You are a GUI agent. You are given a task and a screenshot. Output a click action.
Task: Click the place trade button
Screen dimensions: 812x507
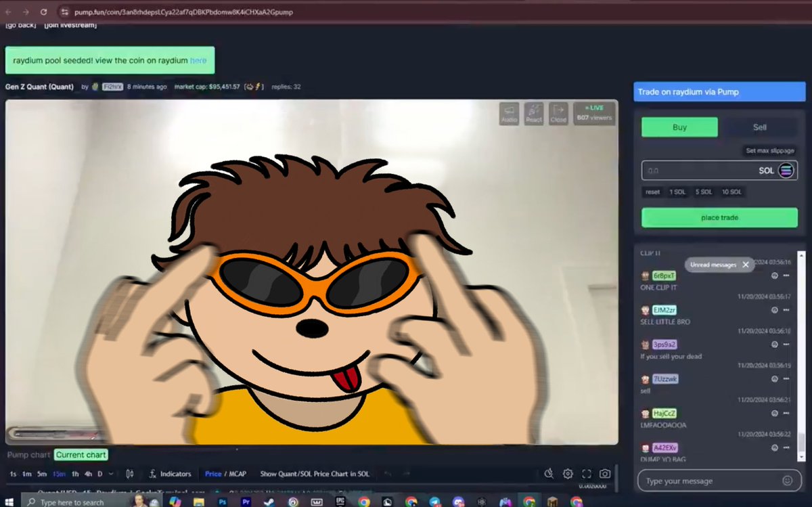719,218
